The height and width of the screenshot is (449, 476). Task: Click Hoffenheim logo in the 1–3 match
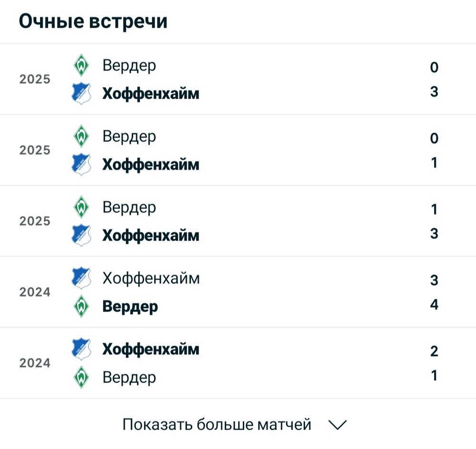coord(81,235)
